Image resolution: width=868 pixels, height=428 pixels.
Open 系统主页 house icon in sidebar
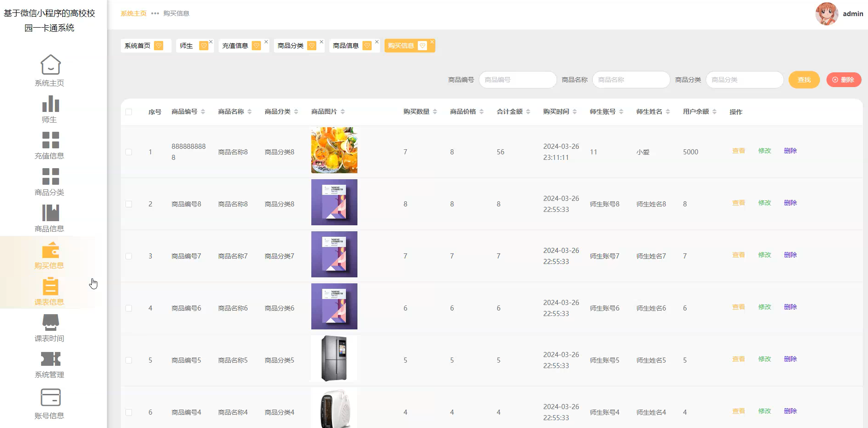coord(50,65)
